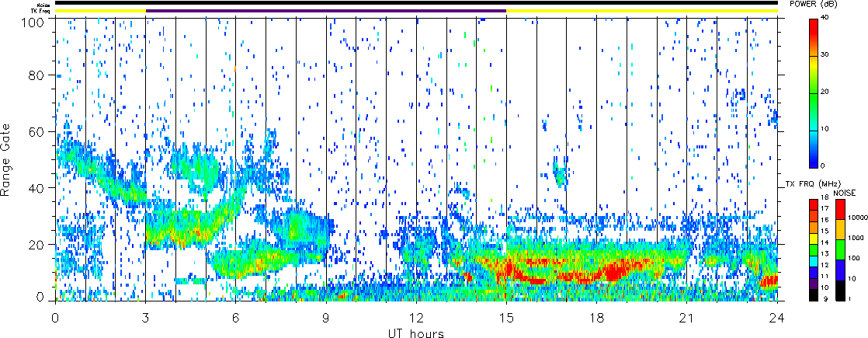Click the '9' tick on the UT hours axis

click(x=326, y=317)
